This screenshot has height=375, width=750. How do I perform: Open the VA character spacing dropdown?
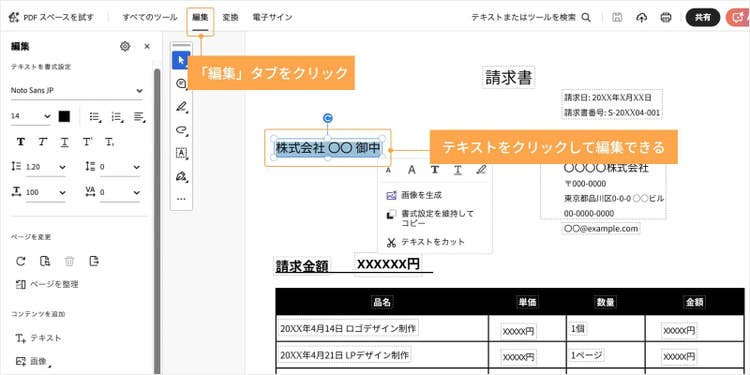[120, 192]
